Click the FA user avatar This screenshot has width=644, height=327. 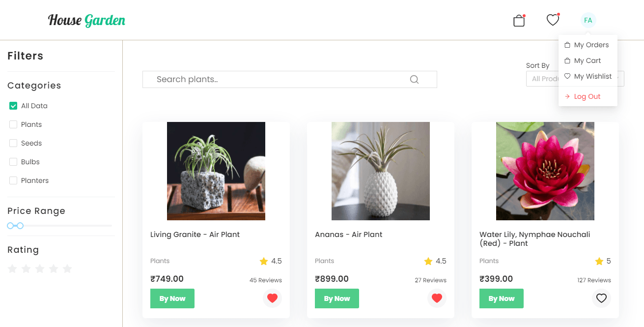click(x=588, y=20)
